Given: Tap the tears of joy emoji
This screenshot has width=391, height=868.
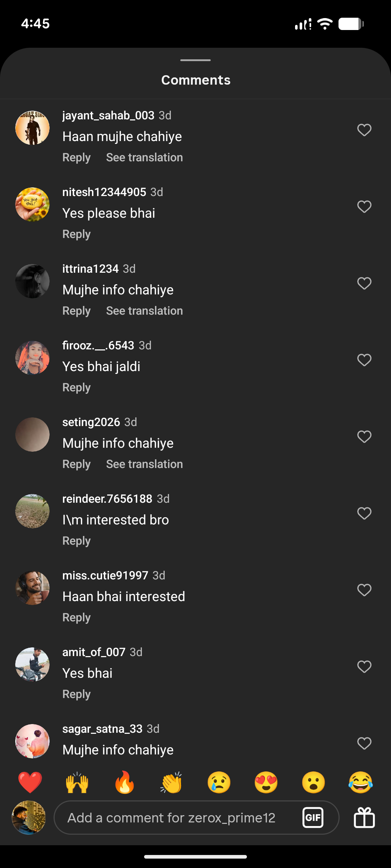Looking at the screenshot, I should (x=361, y=782).
